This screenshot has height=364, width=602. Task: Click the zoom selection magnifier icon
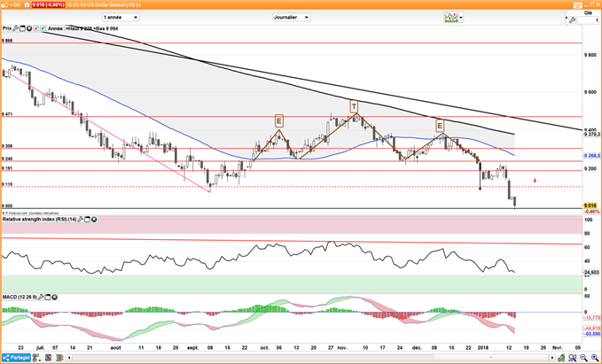pos(572,358)
